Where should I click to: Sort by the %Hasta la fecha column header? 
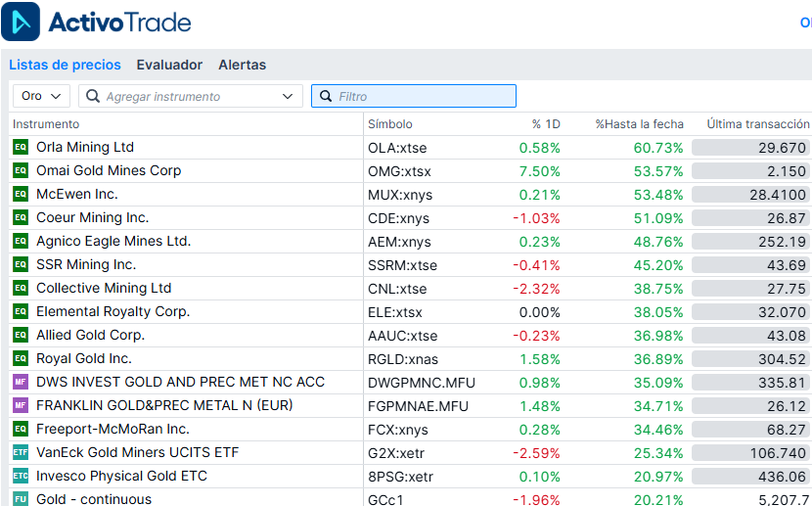(x=639, y=124)
